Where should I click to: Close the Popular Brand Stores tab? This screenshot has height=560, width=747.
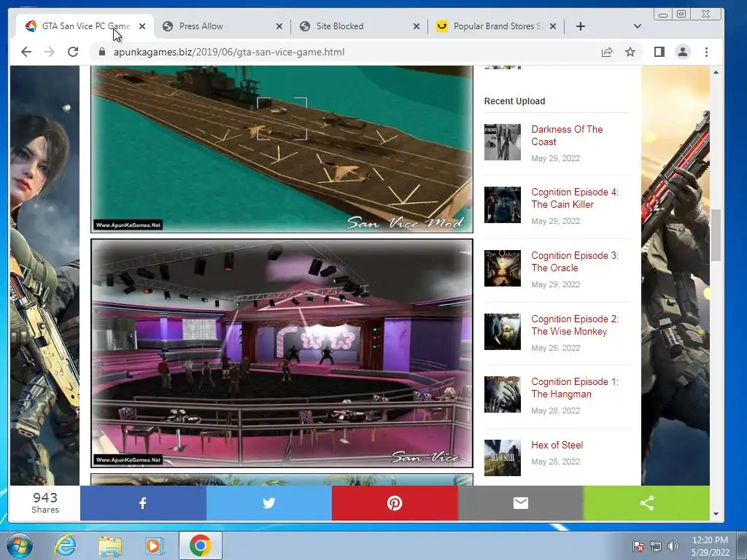pos(553,26)
